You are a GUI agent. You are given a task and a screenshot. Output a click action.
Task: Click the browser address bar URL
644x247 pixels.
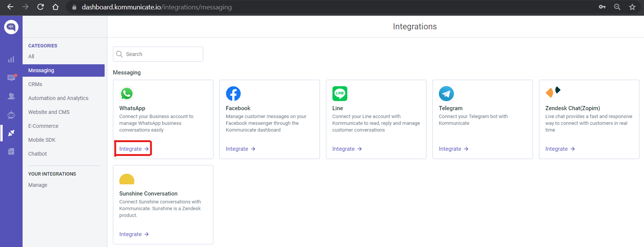(157, 7)
